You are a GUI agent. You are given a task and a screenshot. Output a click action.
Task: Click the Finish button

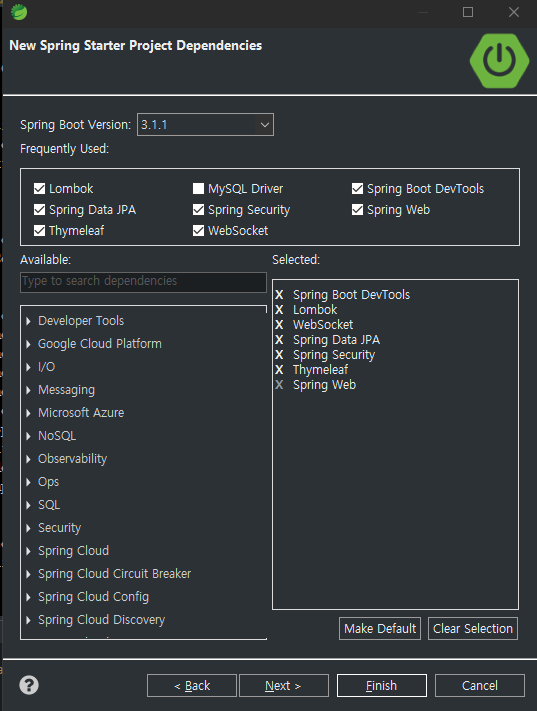click(x=381, y=685)
